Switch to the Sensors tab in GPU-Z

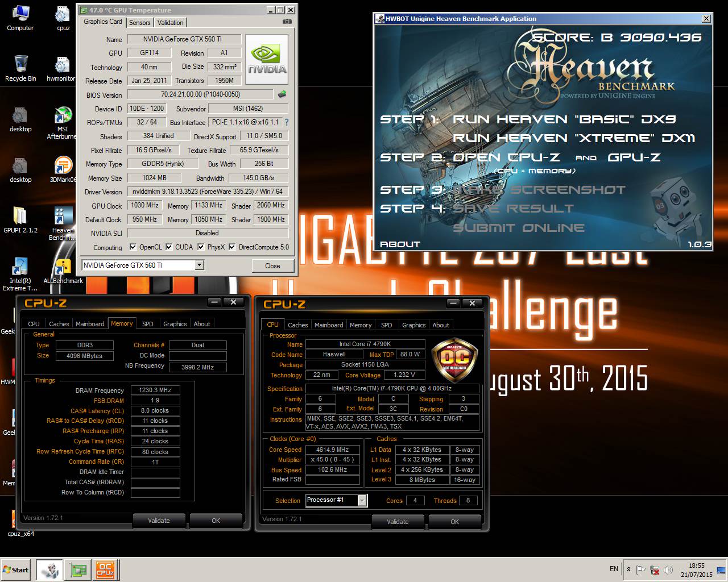pyautogui.click(x=139, y=23)
